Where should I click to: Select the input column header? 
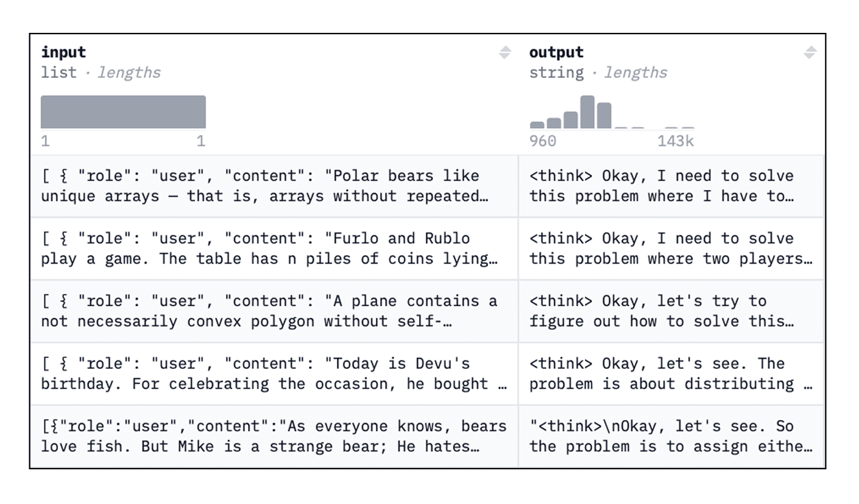tap(63, 52)
